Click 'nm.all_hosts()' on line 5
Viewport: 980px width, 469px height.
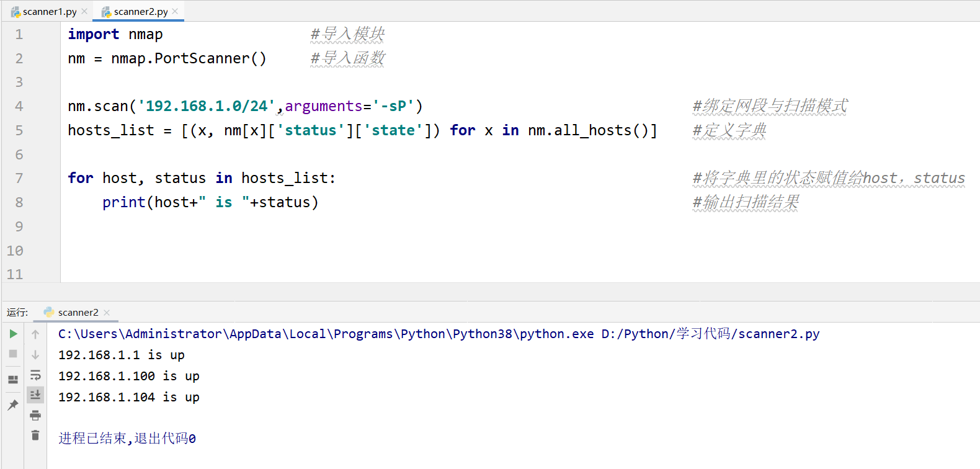tap(588, 130)
